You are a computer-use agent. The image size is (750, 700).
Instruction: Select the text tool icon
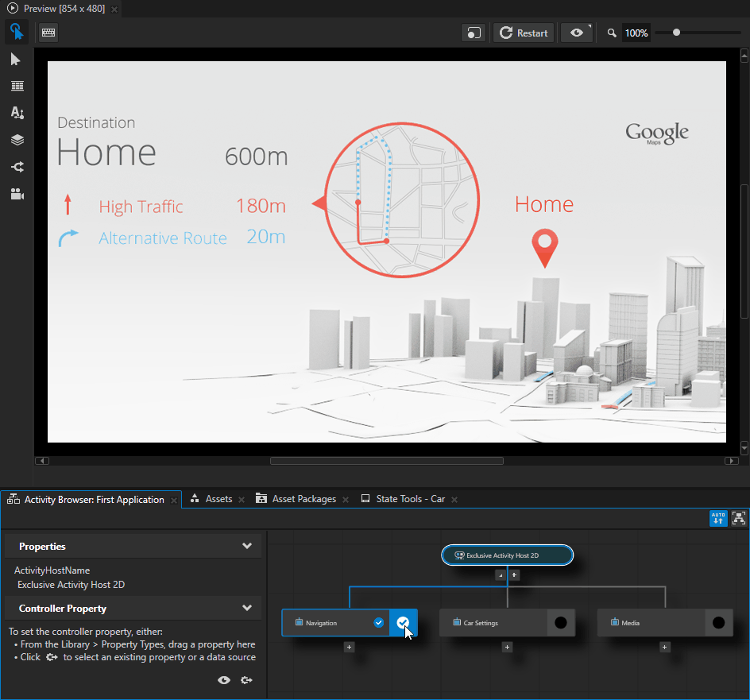click(x=17, y=113)
